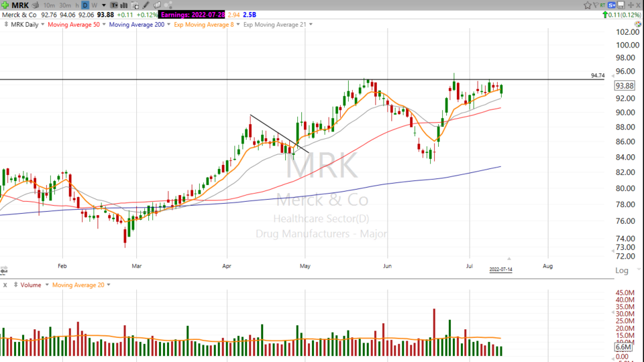
Task: Select the pencil drawing tool
Action: click(146, 5)
